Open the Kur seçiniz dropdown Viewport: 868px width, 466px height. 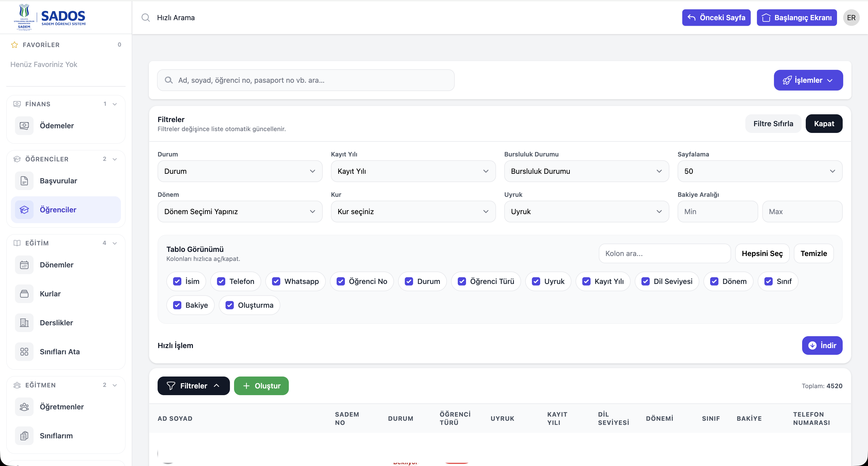coord(413,212)
